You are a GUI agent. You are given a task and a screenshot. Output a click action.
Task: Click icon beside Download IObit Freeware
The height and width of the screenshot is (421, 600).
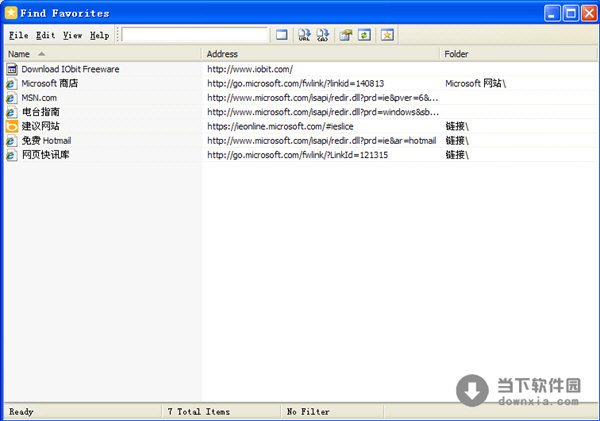[x=12, y=69]
